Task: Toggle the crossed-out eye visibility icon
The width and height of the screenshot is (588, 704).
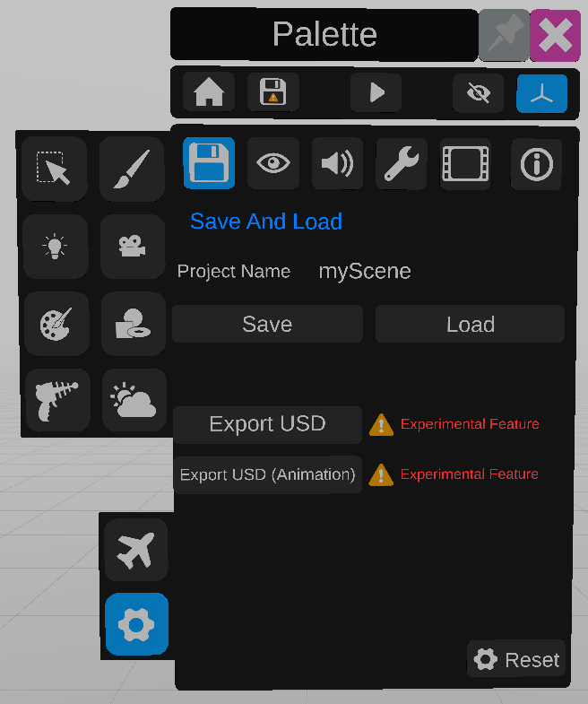Action: pyautogui.click(x=478, y=93)
